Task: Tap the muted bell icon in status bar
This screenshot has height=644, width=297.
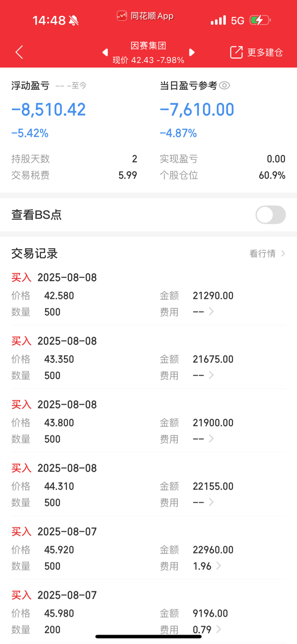Action: (73, 20)
